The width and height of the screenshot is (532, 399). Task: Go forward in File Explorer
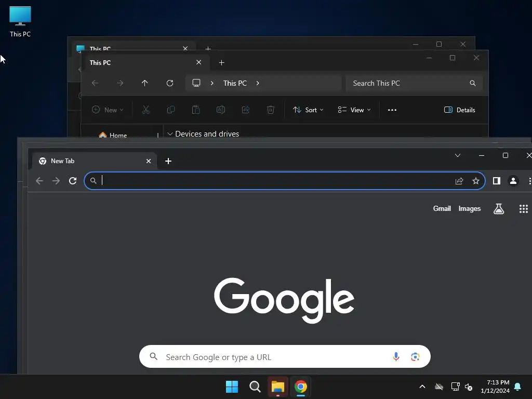pos(120,83)
